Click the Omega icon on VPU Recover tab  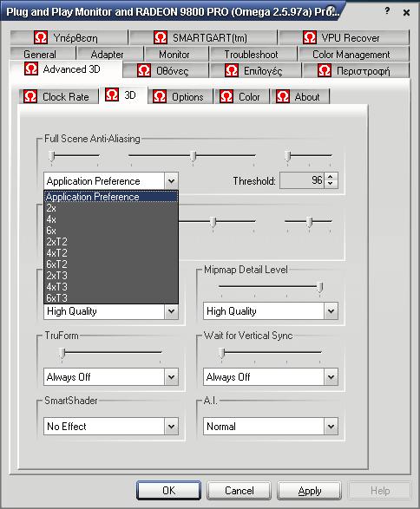(x=310, y=37)
